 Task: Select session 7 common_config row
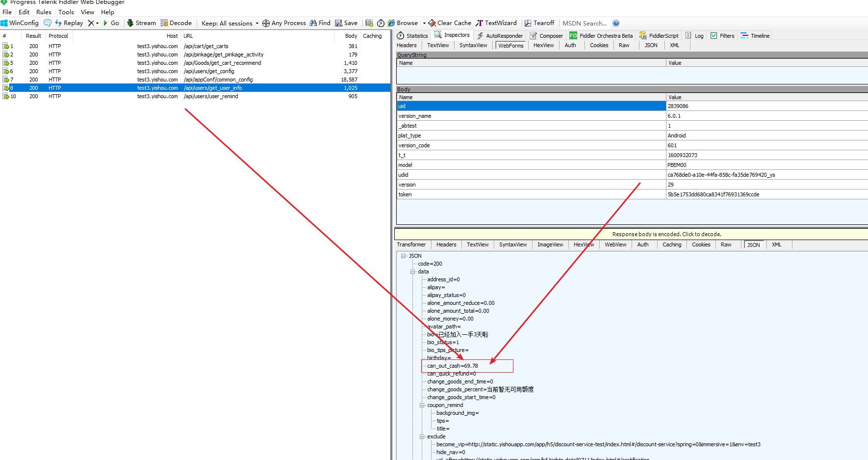(195, 80)
